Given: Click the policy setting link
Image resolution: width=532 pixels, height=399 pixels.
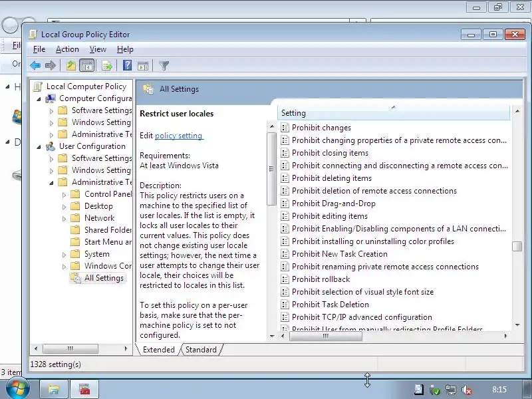Looking at the screenshot, I should point(179,136).
